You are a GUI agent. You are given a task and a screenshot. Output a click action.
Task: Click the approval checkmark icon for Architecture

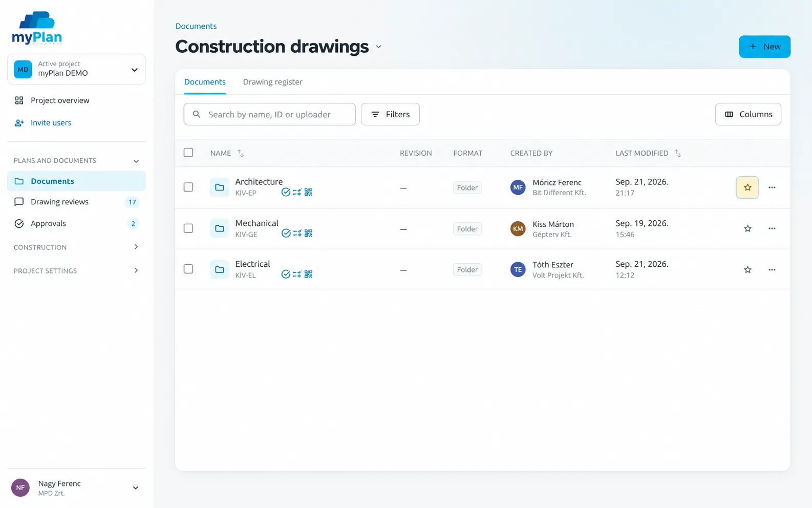point(286,192)
